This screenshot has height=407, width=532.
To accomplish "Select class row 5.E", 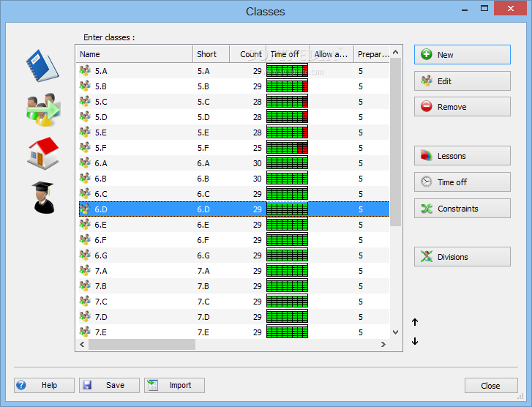I will 234,132.
